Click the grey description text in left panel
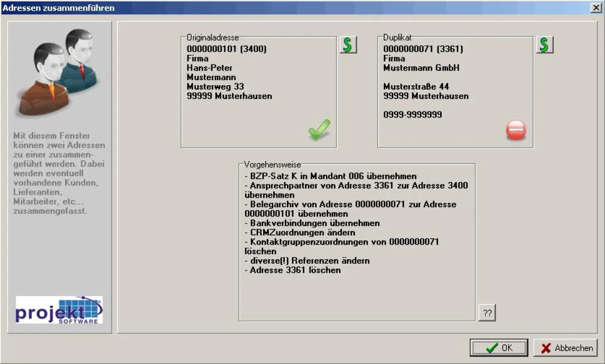The image size is (605, 364). (x=59, y=173)
